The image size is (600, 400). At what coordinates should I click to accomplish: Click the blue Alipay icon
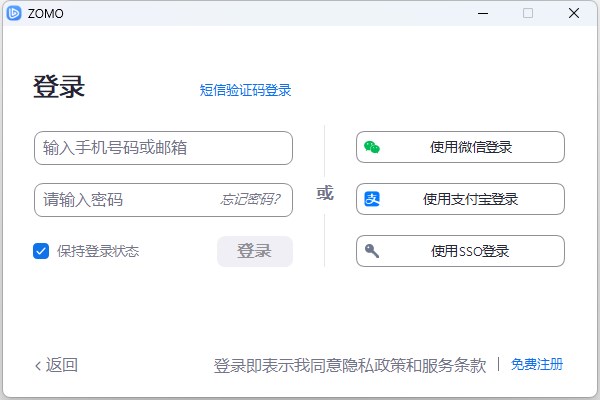pyautogui.click(x=372, y=199)
